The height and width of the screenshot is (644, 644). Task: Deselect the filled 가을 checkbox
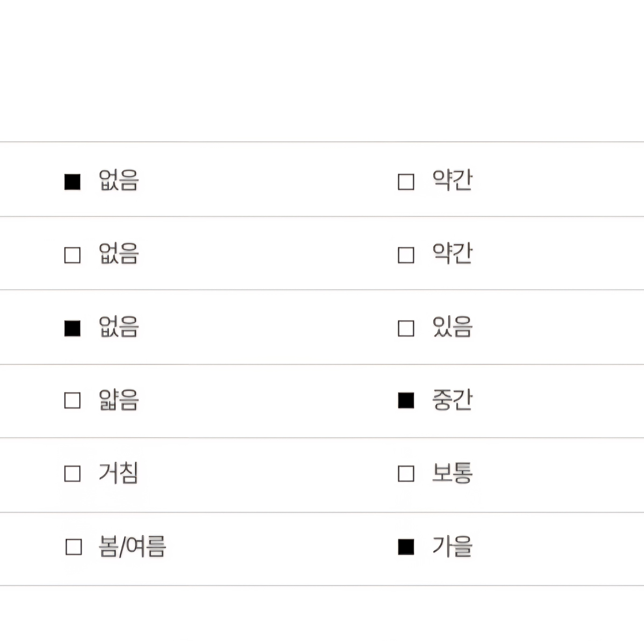click(x=406, y=547)
